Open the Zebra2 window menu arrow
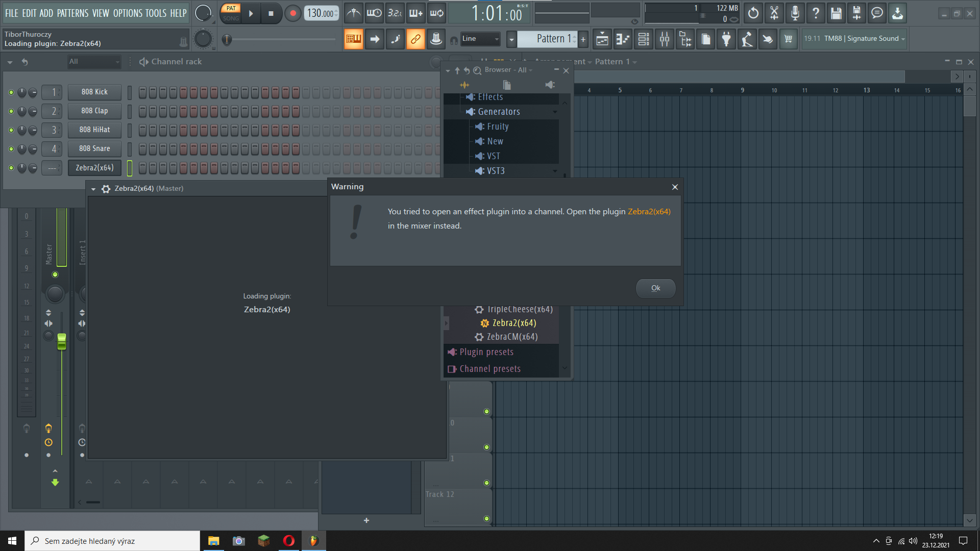This screenshot has width=980, height=551. click(93, 189)
